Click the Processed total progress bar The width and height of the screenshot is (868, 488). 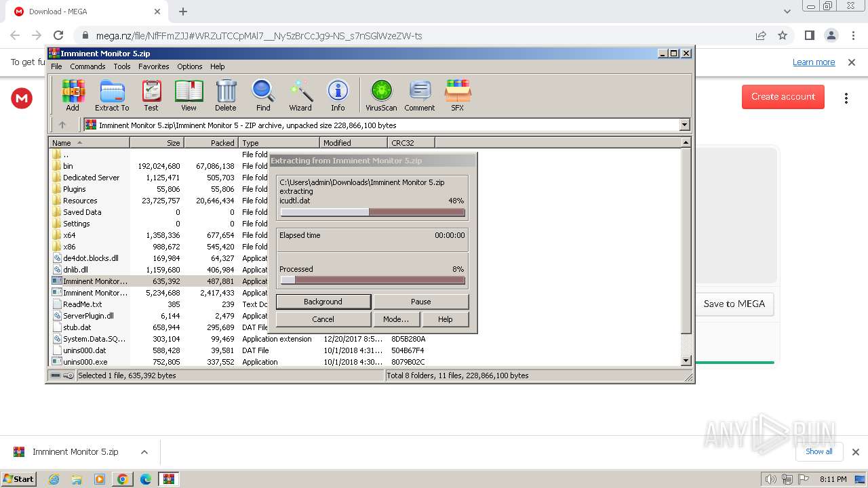(x=372, y=280)
